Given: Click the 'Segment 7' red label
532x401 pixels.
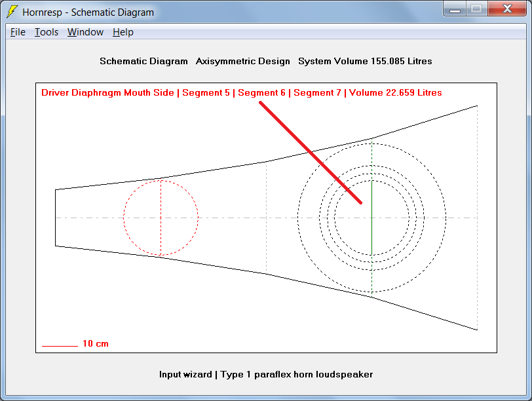Looking at the screenshot, I should click(317, 92).
